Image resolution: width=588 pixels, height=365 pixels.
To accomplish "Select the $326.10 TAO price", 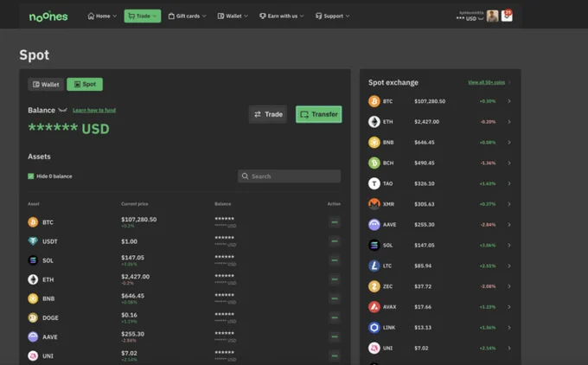I will coord(424,183).
